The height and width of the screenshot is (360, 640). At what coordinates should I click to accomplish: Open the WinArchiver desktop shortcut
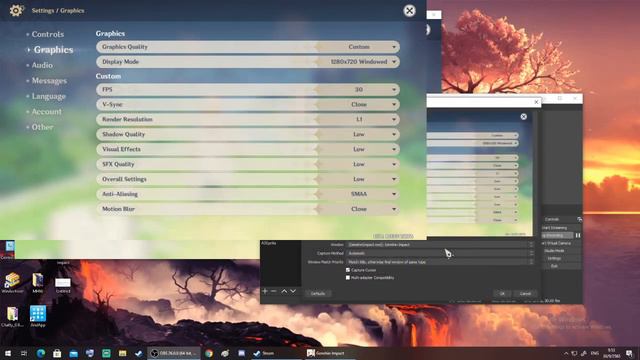coord(12,282)
